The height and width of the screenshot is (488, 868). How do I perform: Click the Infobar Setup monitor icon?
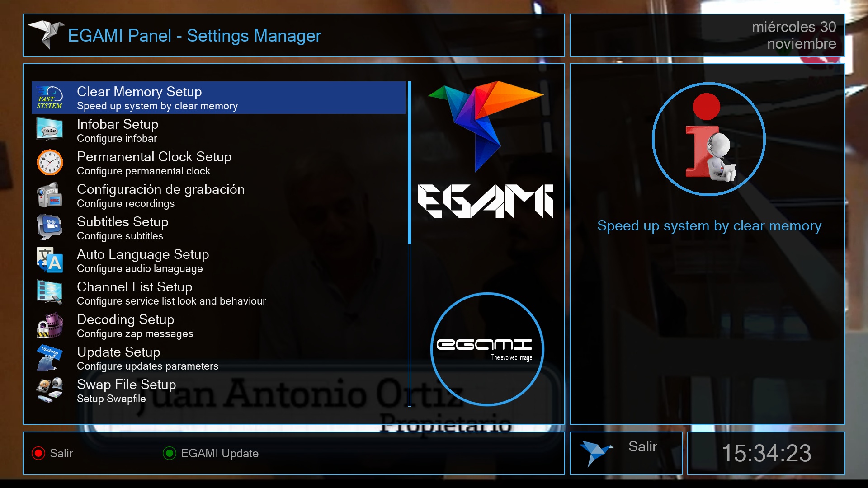click(x=50, y=130)
